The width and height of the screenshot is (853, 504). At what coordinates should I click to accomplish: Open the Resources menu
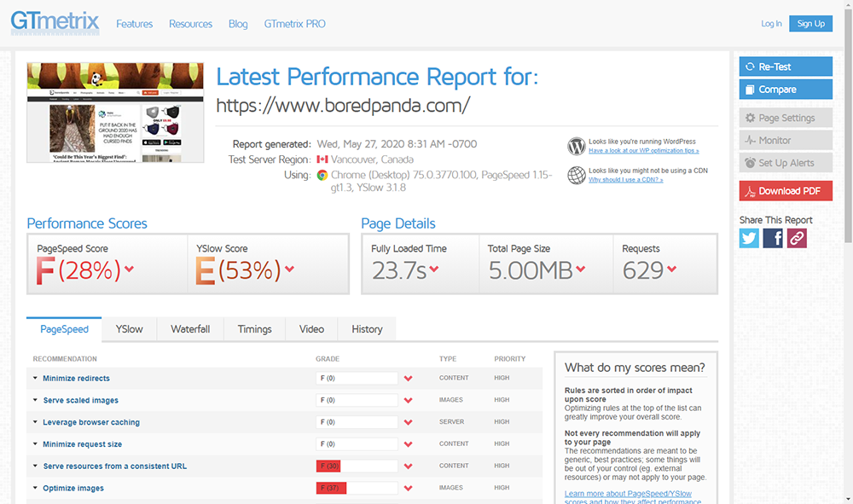click(x=190, y=24)
